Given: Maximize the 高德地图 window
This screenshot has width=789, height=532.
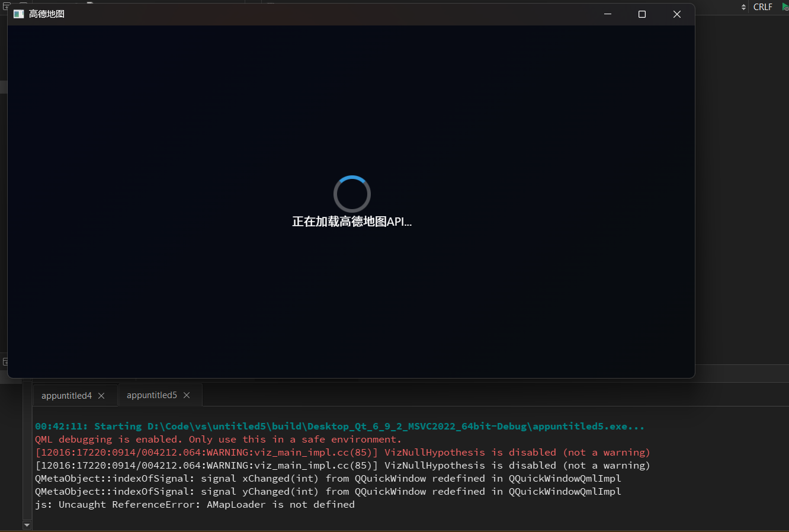Looking at the screenshot, I should (642, 14).
